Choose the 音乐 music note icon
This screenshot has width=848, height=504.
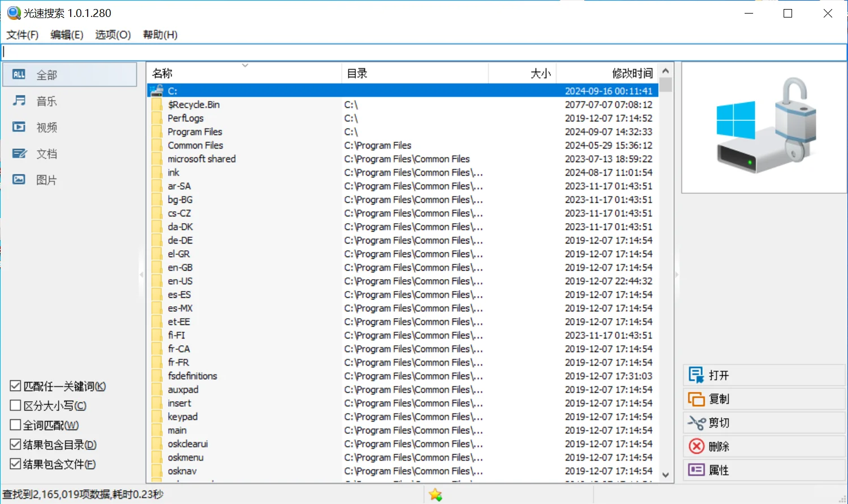19,101
